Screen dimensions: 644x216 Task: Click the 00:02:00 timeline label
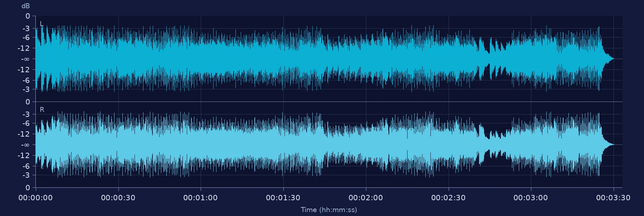366,198
